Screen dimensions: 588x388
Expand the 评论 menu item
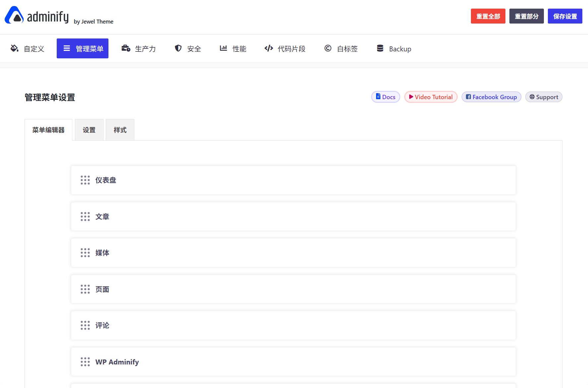tap(294, 325)
